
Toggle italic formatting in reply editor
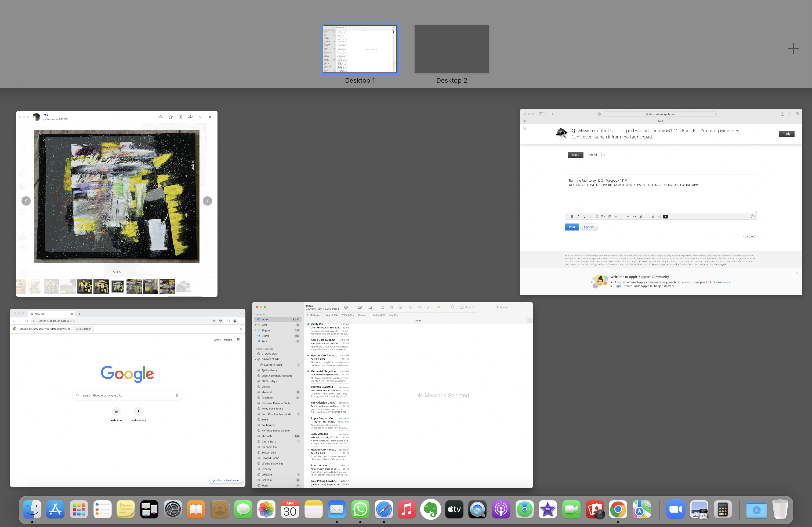click(578, 217)
